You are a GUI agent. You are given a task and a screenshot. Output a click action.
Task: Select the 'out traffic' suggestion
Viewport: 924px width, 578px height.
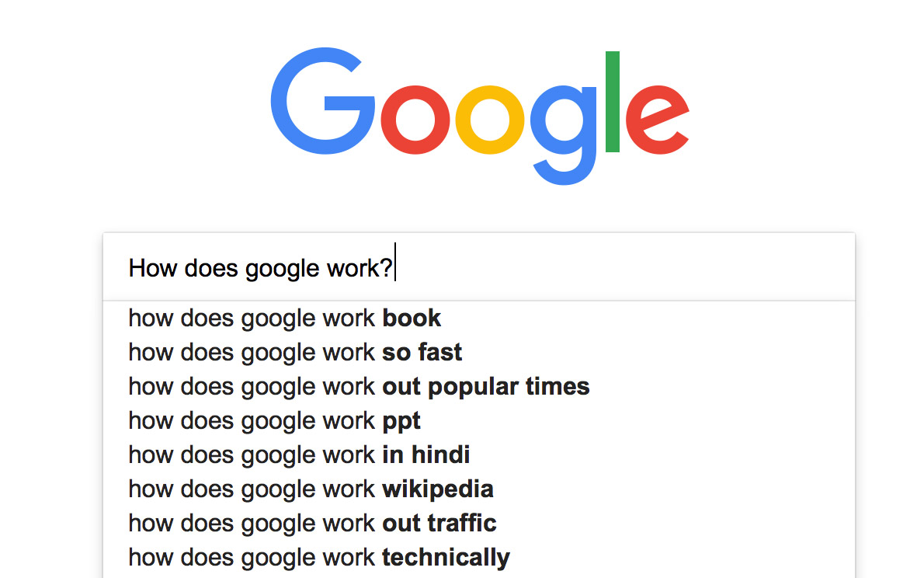tap(312, 524)
